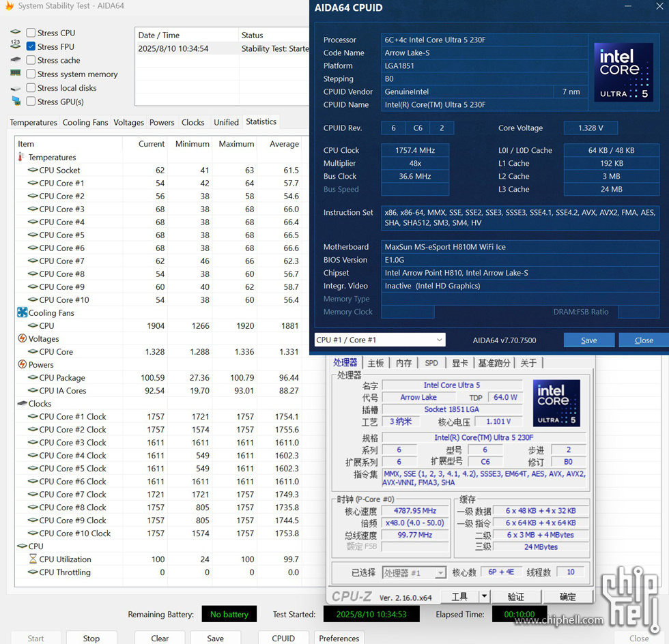
Task: Open the CPUID button
Action: [283, 638]
